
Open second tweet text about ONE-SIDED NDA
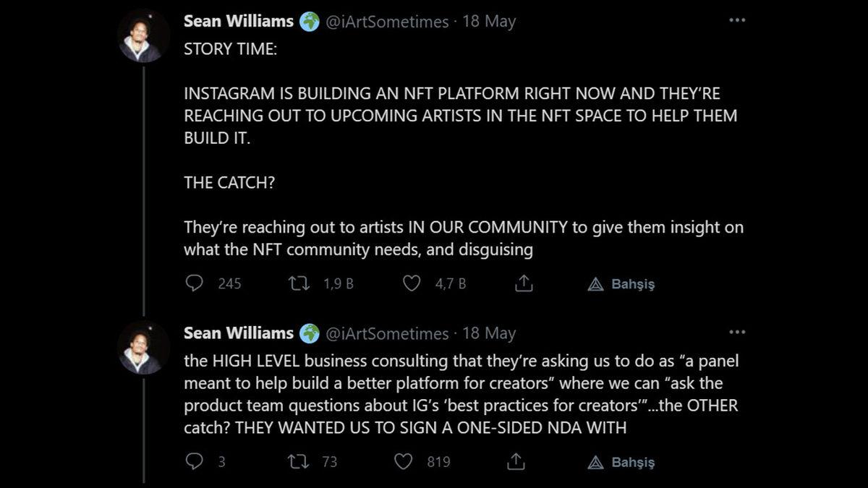[x=461, y=394]
